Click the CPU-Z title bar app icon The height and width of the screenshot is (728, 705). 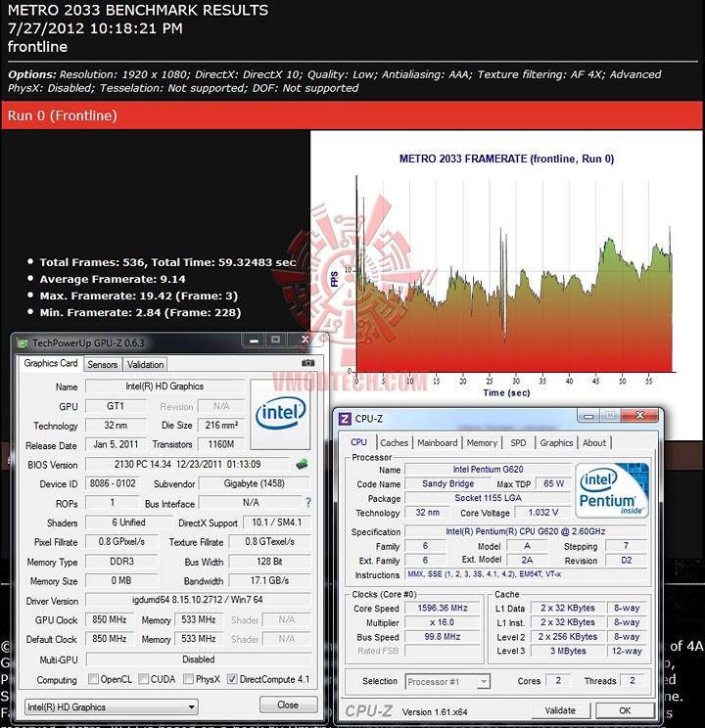pos(345,419)
